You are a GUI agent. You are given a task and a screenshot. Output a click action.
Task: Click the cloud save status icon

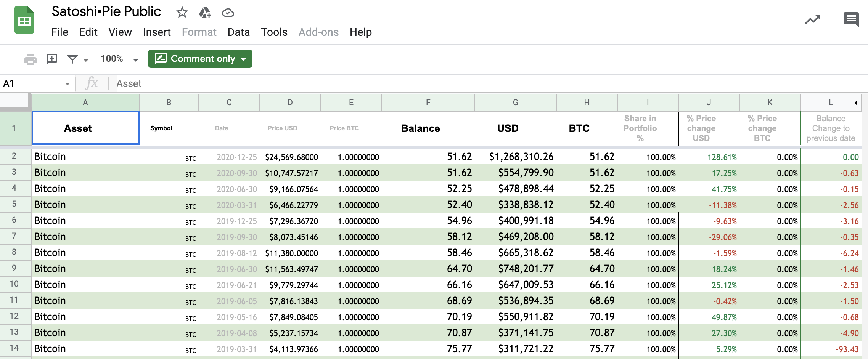pos(228,13)
